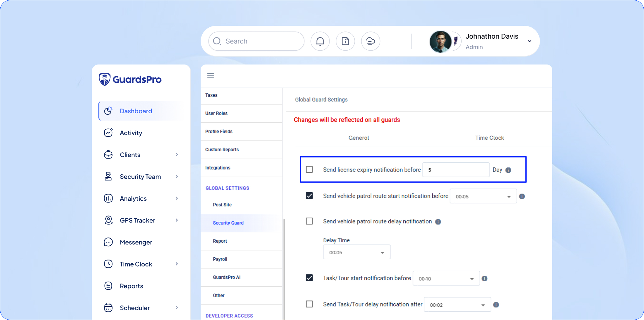Viewport: 644px width, 320px height.
Task: Click the settings menu vertical scrollbar
Action: pyautogui.click(x=284, y=269)
